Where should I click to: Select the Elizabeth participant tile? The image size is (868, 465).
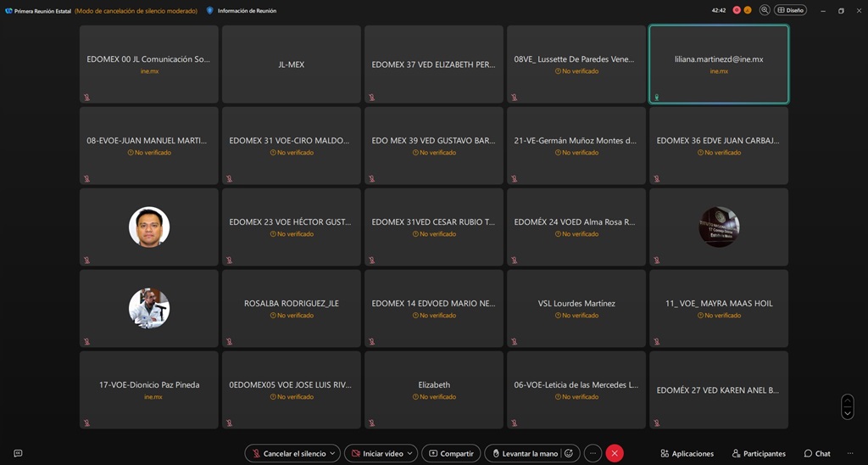(434, 389)
